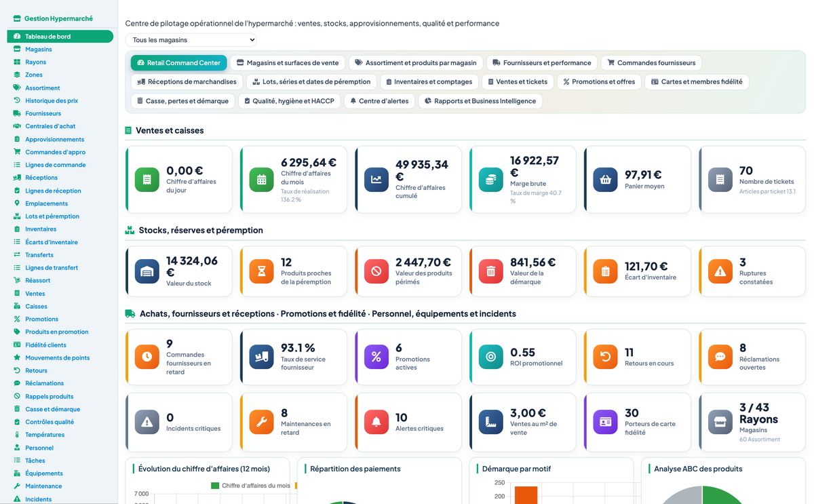Click the Approvisionnements sidebar icon
The width and height of the screenshot is (814, 504).
click(17, 139)
